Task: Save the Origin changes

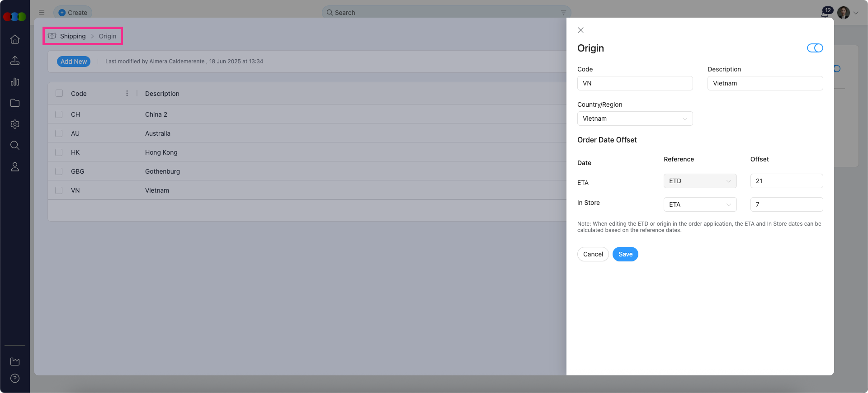Action: click(625, 254)
